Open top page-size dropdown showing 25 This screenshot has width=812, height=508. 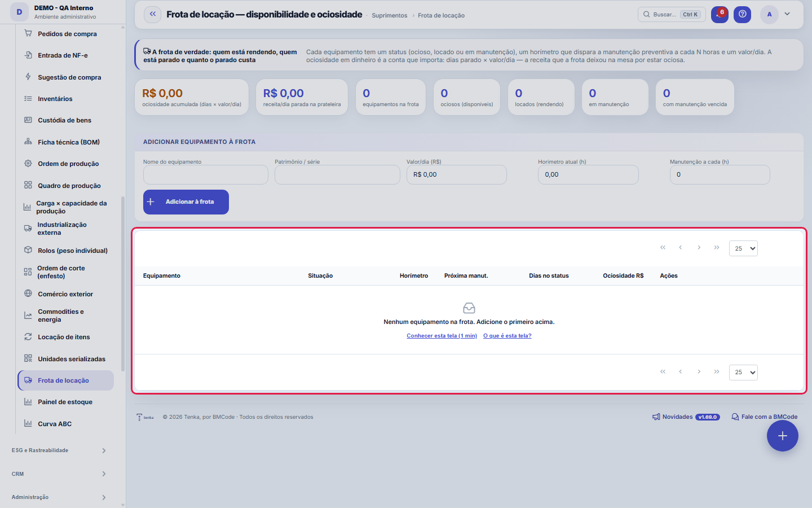coord(743,248)
